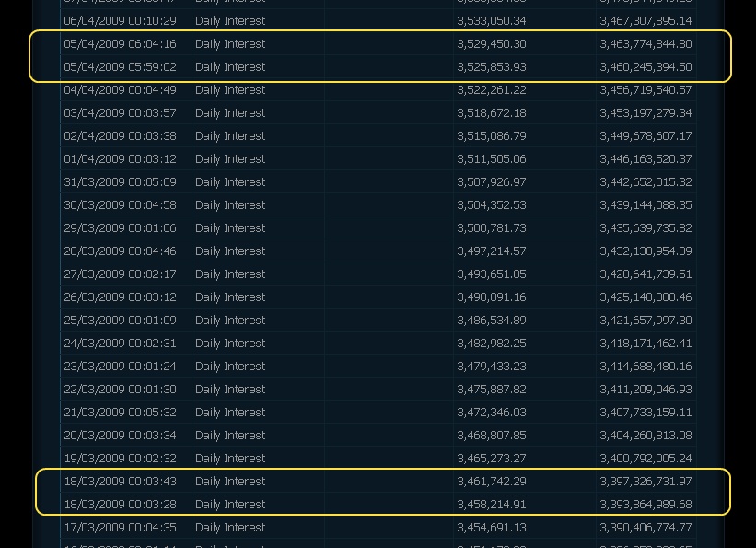Select balance 3,407,733,159.11

click(646, 413)
